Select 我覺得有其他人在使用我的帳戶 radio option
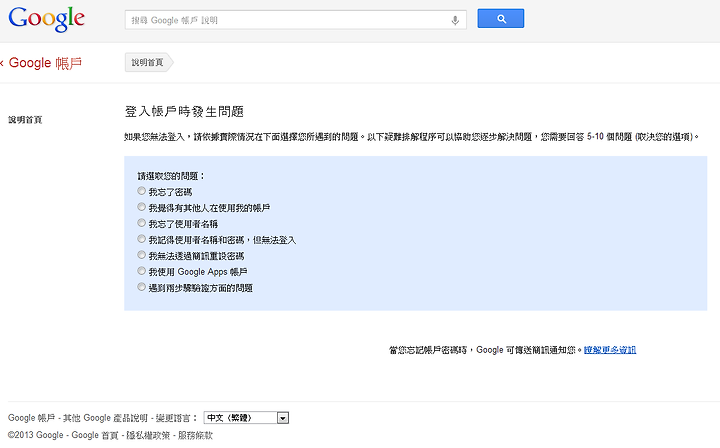The width and height of the screenshot is (720, 448). point(141,207)
